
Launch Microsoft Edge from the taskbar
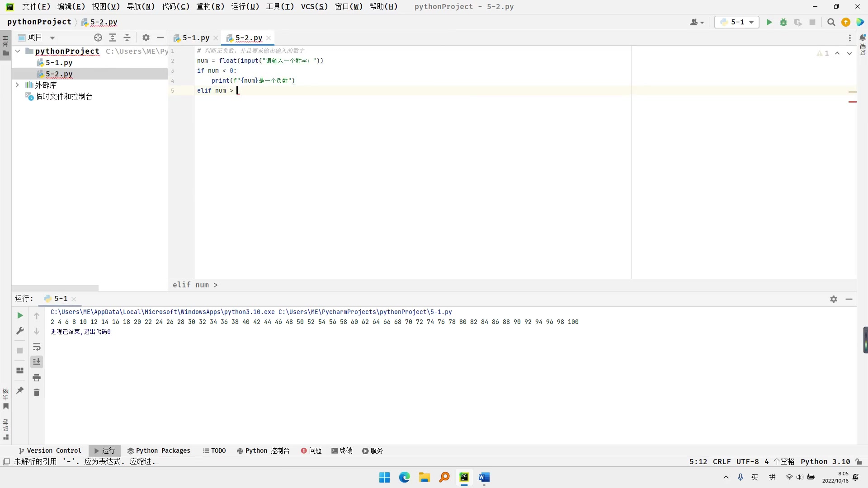[x=404, y=477]
